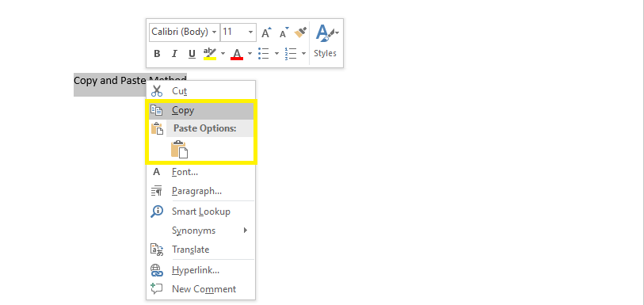Toggle Underline formatting

pos(192,54)
